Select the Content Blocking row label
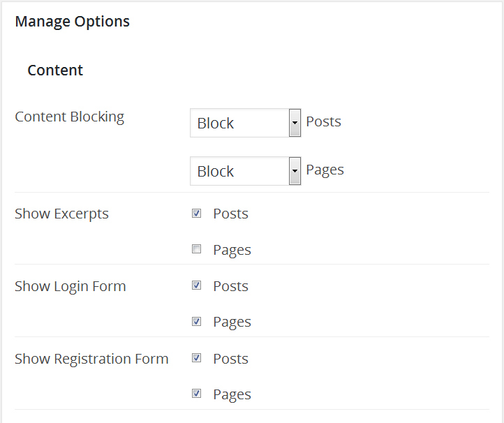 tap(69, 117)
